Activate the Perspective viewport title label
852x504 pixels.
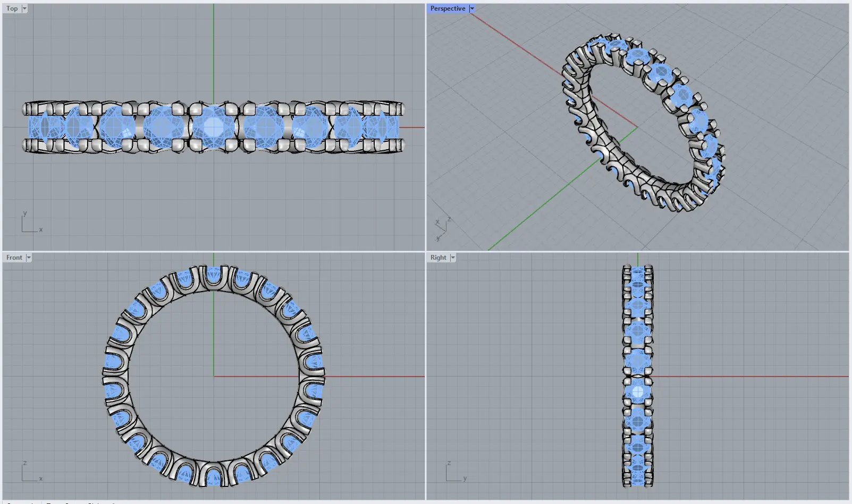pos(448,8)
